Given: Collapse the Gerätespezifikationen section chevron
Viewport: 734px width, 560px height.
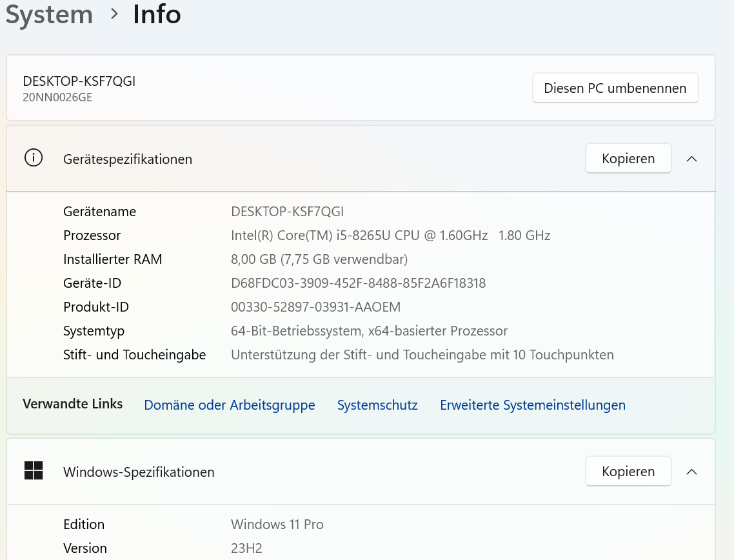Looking at the screenshot, I should click(691, 159).
